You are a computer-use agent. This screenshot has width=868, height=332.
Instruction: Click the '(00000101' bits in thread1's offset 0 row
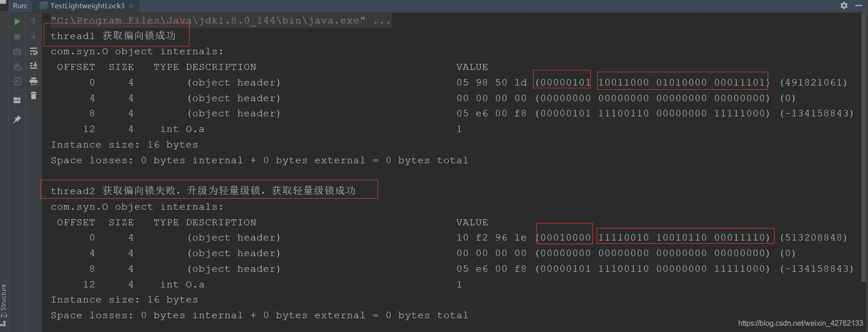coord(563,83)
